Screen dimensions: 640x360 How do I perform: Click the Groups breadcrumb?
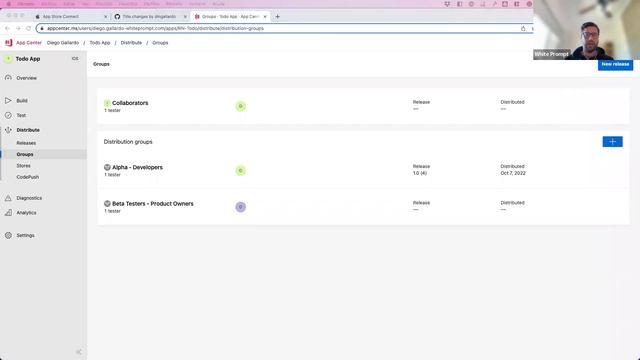click(160, 43)
